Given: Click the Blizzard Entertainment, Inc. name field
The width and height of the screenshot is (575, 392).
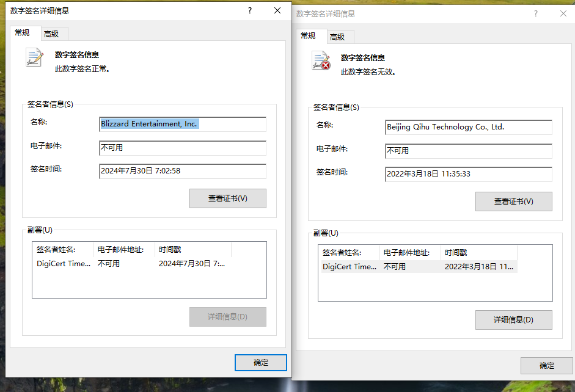Looking at the screenshot, I should (183, 124).
